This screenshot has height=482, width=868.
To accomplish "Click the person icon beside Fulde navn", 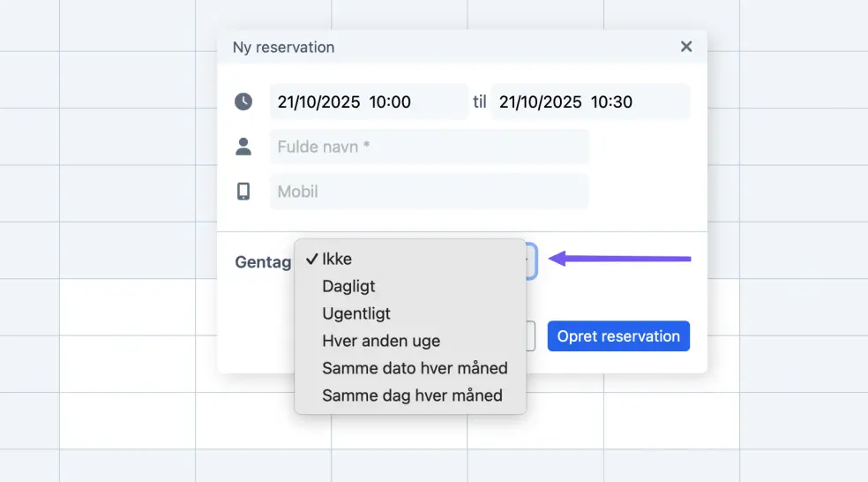I will [243, 147].
